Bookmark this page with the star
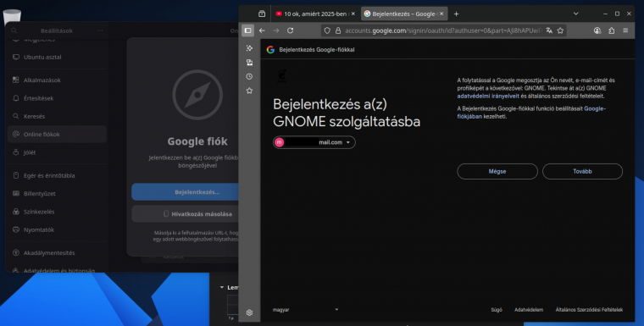Screen dimensions: 644x326 pyautogui.click(x=560, y=30)
